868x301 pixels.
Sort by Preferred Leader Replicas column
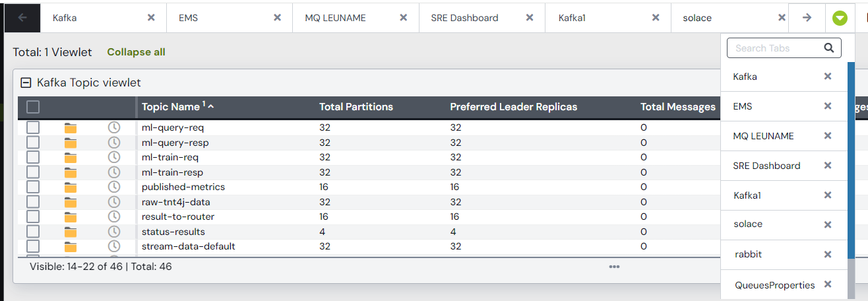point(514,106)
